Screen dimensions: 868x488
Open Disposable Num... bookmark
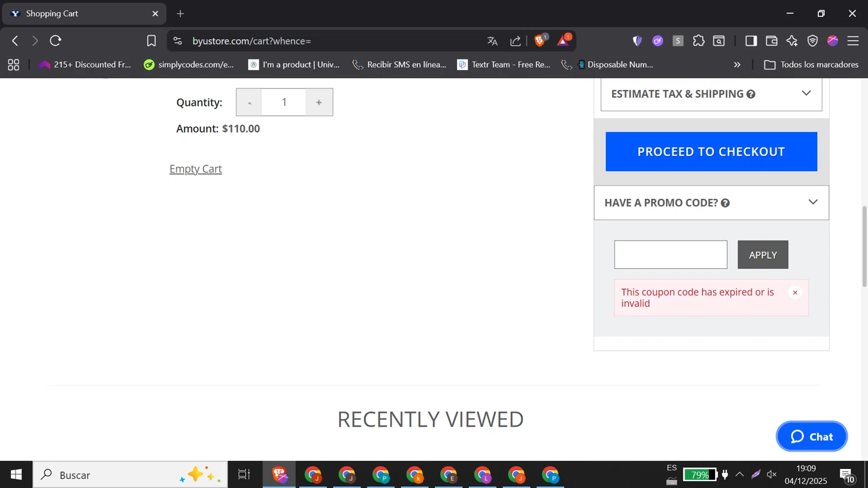coord(608,65)
